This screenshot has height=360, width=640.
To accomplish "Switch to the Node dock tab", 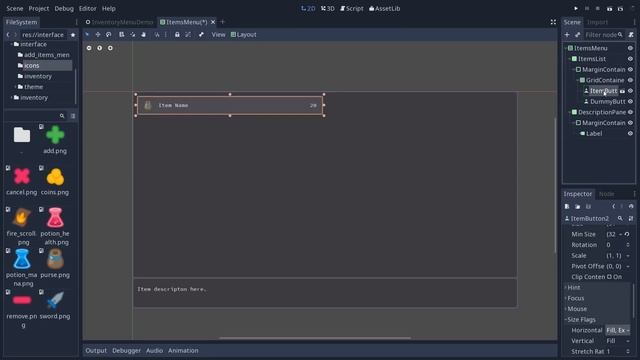I will click(x=607, y=194).
